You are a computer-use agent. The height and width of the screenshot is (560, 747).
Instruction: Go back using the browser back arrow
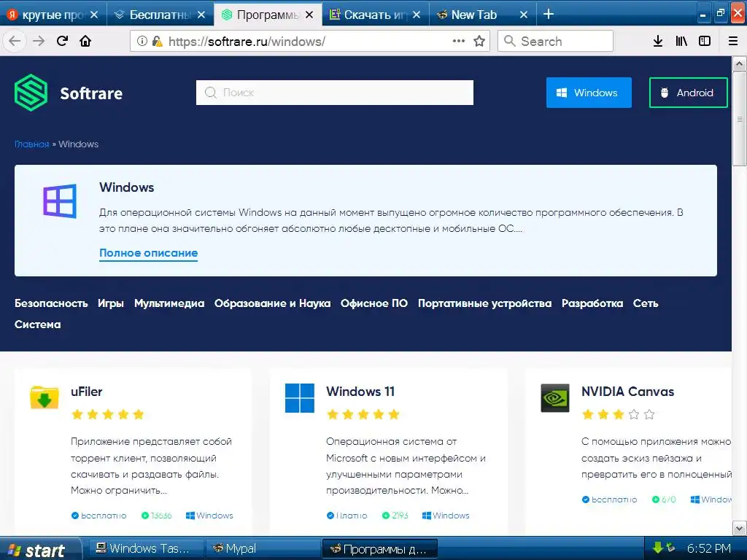click(15, 41)
